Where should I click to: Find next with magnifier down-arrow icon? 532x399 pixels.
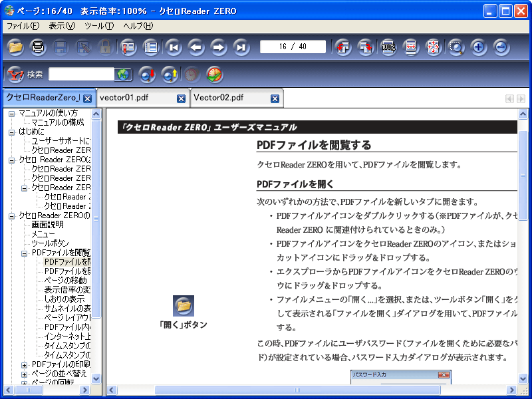[x=147, y=74]
